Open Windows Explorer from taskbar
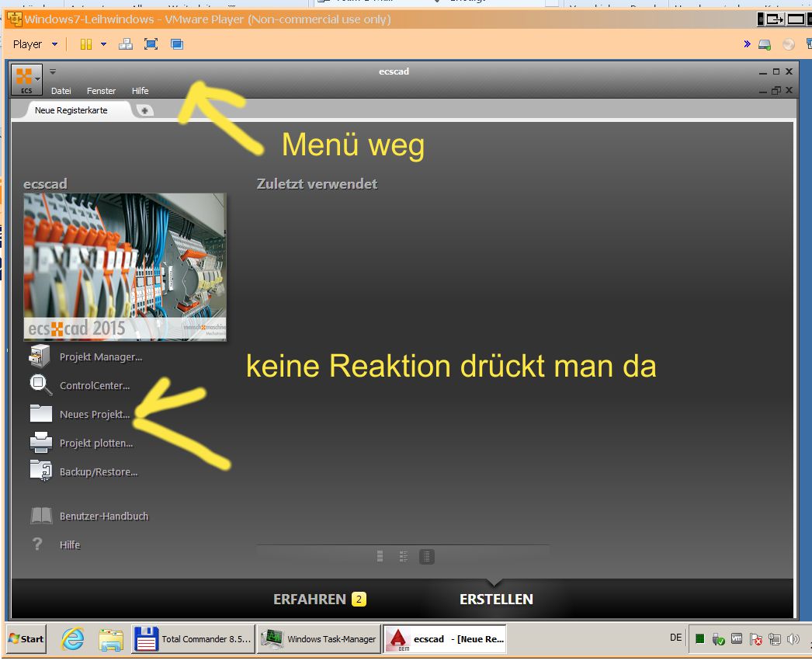The image size is (812, 664). [x=111, y=640]
